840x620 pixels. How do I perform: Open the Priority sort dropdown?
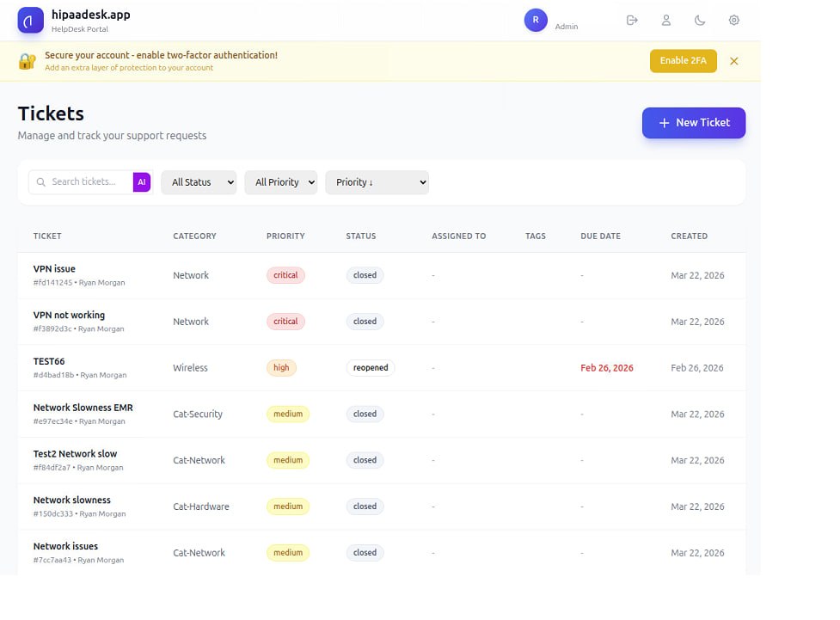point(377,181)
